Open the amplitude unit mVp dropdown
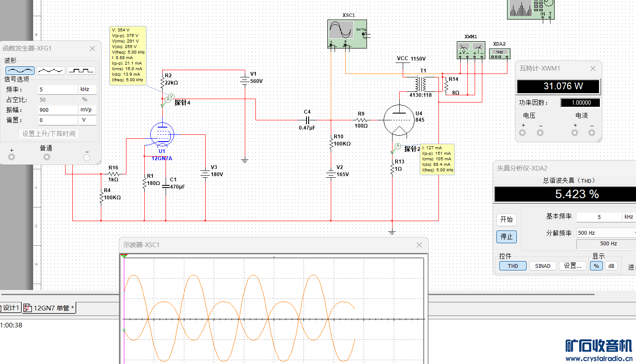636x364 pixels. click(88, 110)
